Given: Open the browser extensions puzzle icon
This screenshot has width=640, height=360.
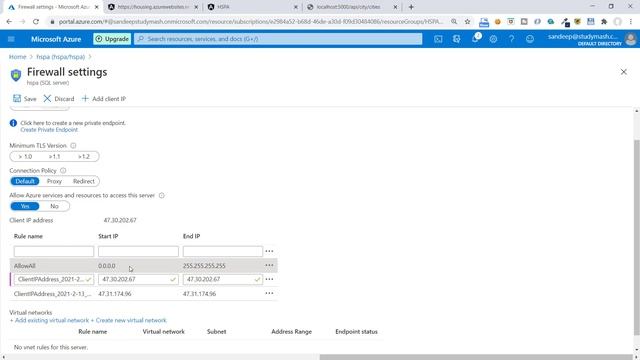Looking at the screenshot, I should pyautogui.click(x=604, y=22).
